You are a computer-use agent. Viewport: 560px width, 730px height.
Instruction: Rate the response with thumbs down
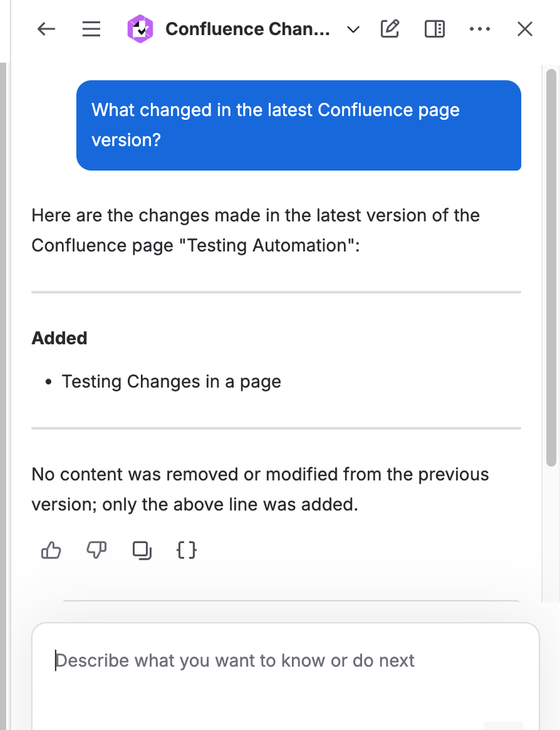96,550
